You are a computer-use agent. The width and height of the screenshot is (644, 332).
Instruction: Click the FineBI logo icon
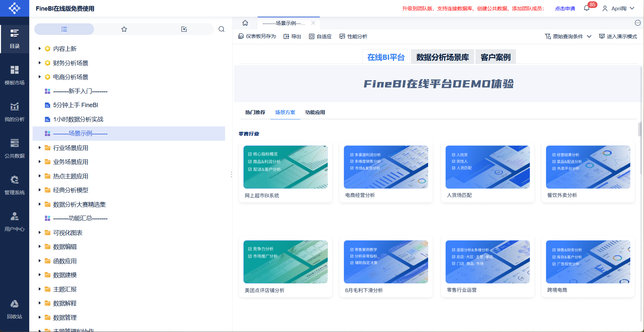coord(14,8)
